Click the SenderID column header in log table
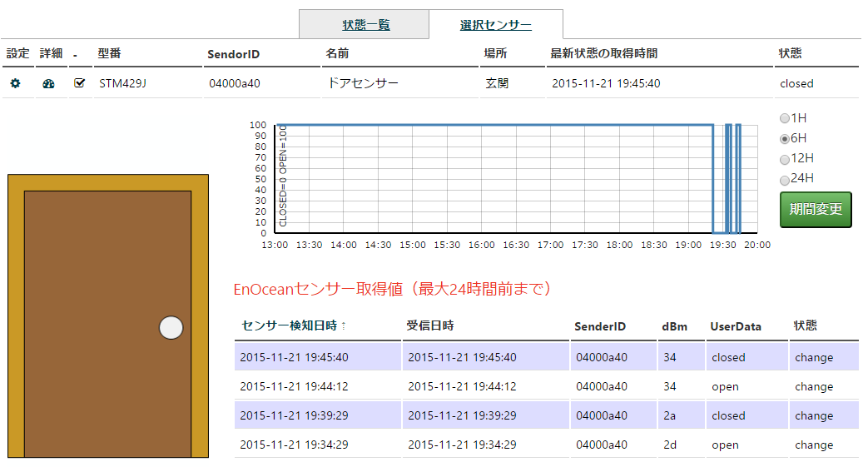The height and width of the screenshot is (467, 868). click(600, 326)
